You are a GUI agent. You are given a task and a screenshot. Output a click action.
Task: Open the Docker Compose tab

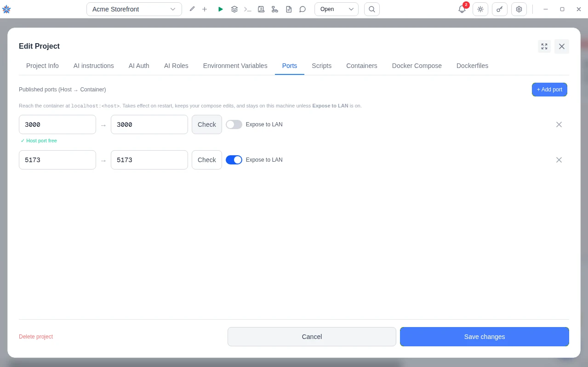tap(417, 66)
